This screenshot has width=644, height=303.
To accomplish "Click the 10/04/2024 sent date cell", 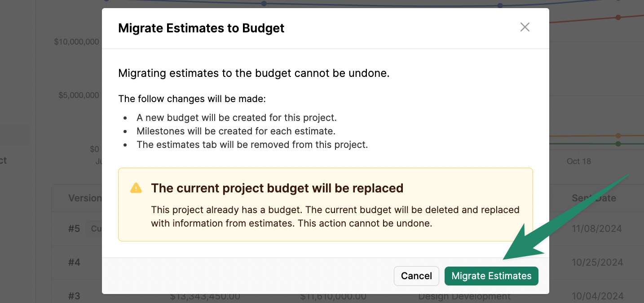I will [598, 296].
